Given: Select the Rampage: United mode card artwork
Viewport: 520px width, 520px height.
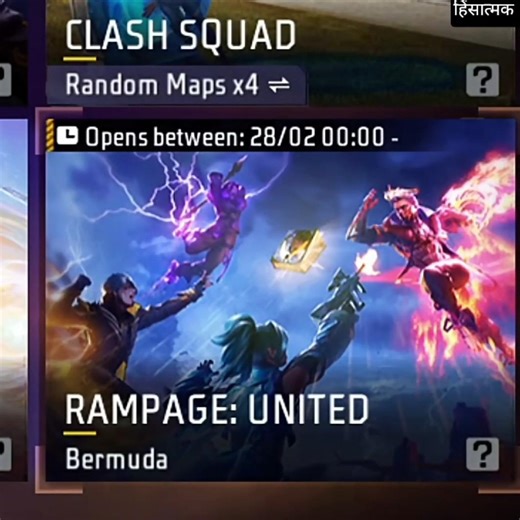Looking at the screenshot, I should (x=280, y=300).
